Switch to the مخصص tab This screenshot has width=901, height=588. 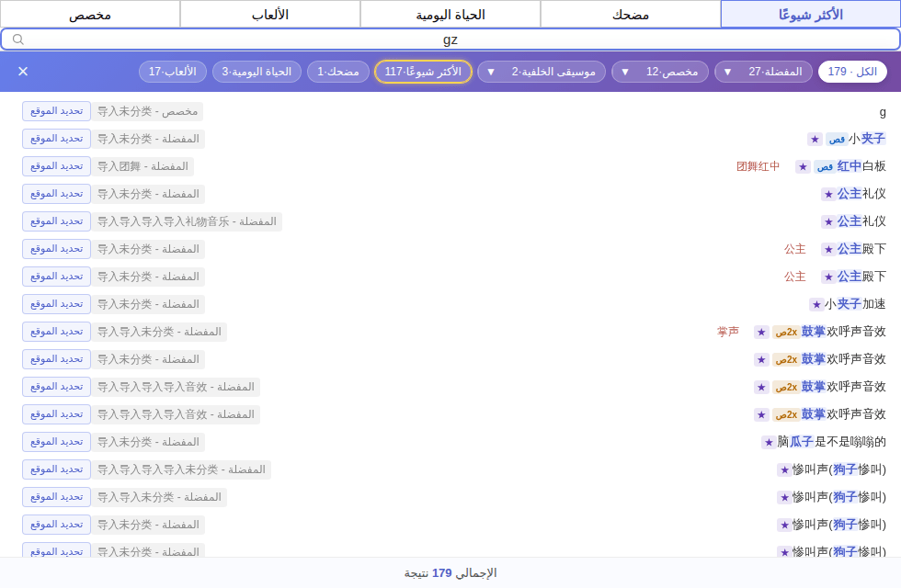[x=90, y=15]
